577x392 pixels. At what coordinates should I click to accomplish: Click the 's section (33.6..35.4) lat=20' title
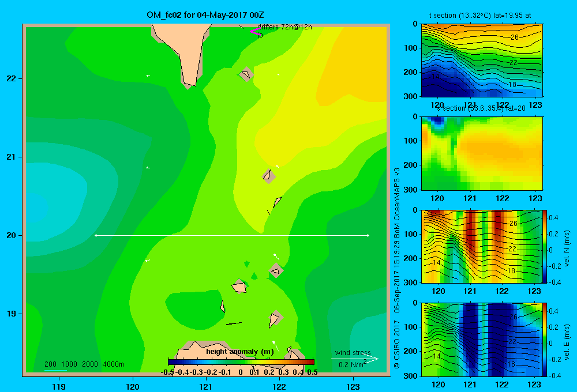[x=481, y=108]
